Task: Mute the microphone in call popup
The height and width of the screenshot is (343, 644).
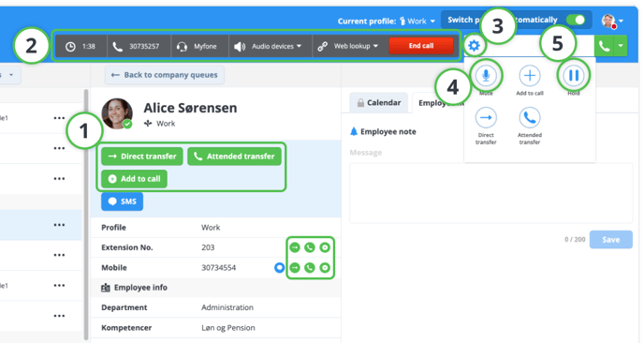Action: tap(486, 76)
